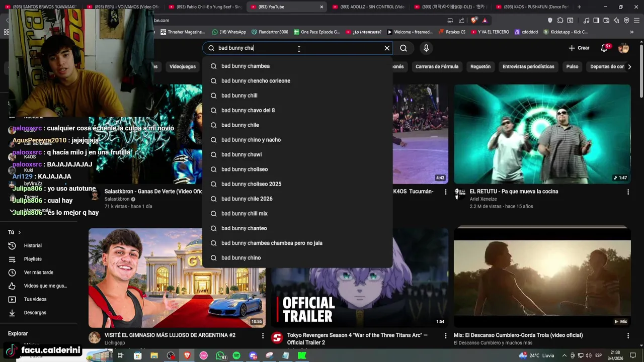Open the account avatar menu
Image resolution: width=644 pixels, height=362 pixels.
coord(623,48)
